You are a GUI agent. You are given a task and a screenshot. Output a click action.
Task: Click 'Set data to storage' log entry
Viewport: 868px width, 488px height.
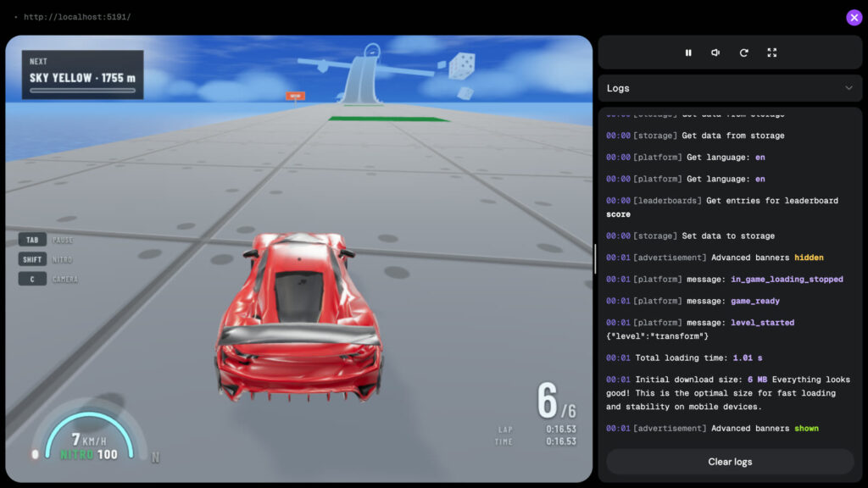click(x=690, y=236)
